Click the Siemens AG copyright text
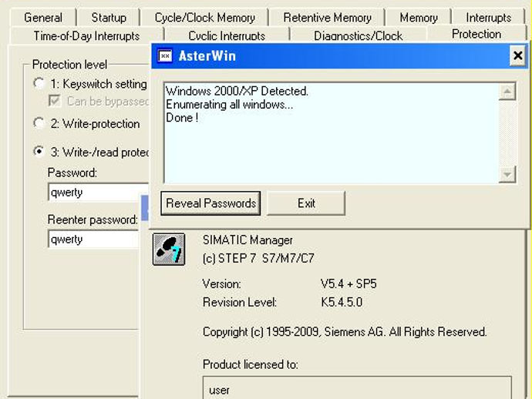The height and width of the screenshot is (399, 532). 345,331
